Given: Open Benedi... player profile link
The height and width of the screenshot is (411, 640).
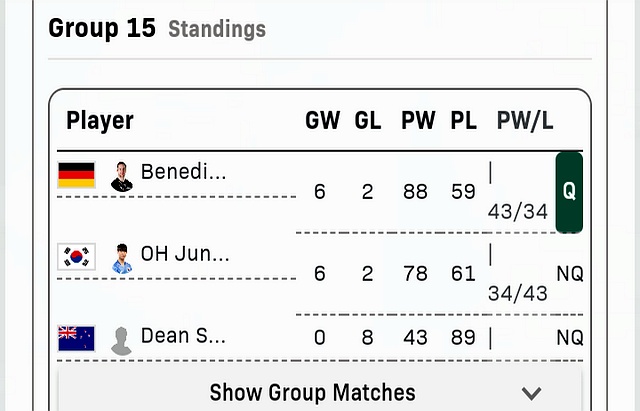Looking at the screenshot, I should click(x=183, y=172).
